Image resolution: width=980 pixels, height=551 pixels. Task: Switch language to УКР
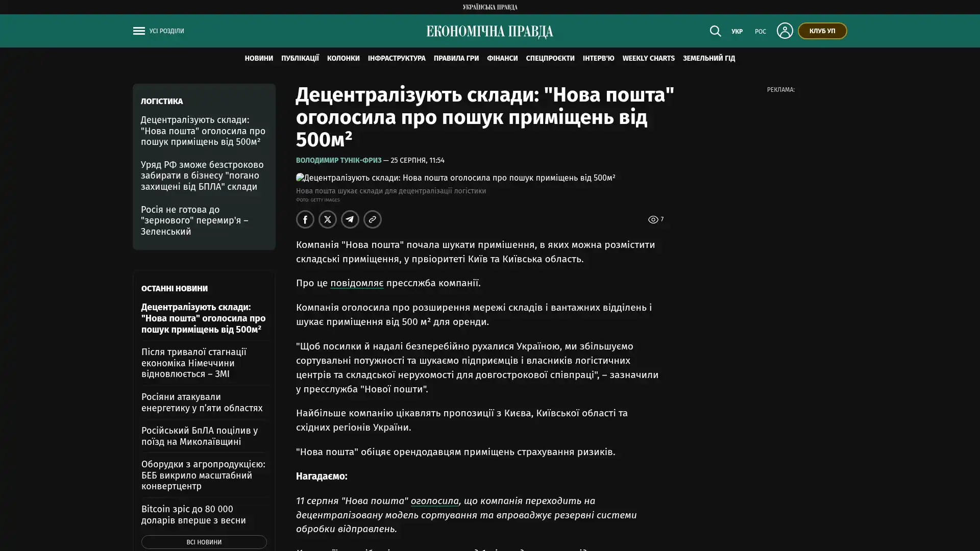(737, 32)
